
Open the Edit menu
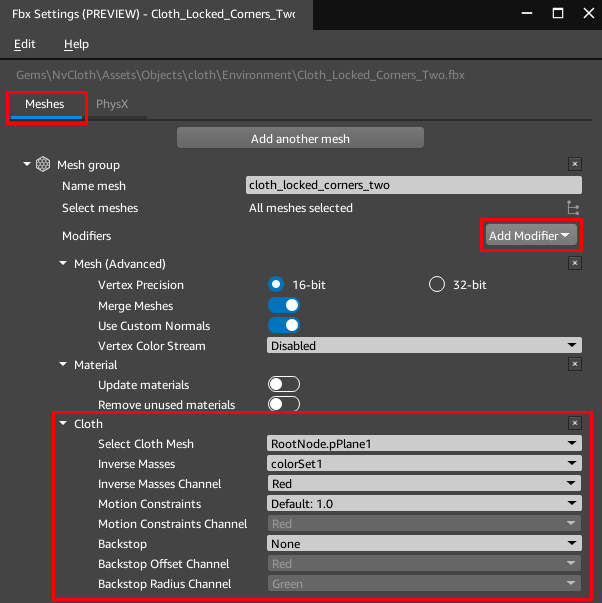tap(25, 44)
